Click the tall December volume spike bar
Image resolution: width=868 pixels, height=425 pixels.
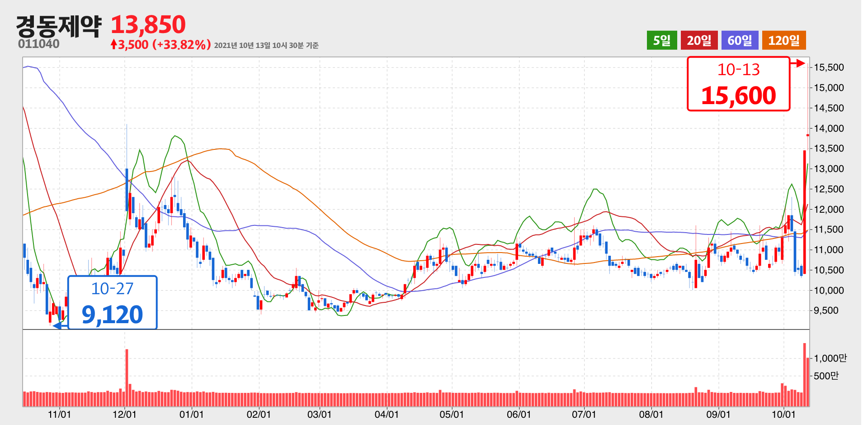127,378
